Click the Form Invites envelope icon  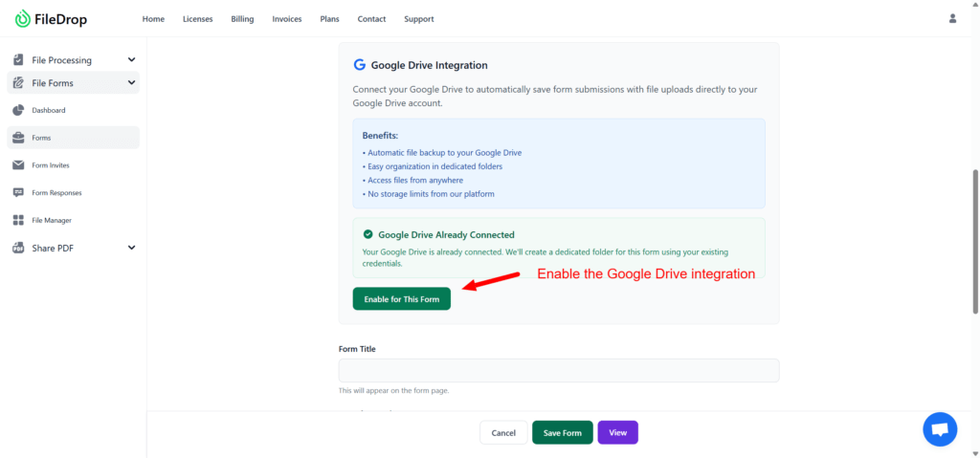[x=18, y=165]
